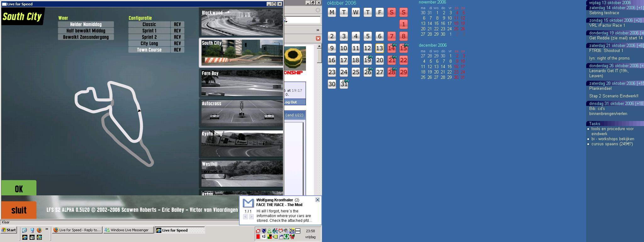Select the Autocross track thumbnail
644x242 pixels.
coord(241,113)
